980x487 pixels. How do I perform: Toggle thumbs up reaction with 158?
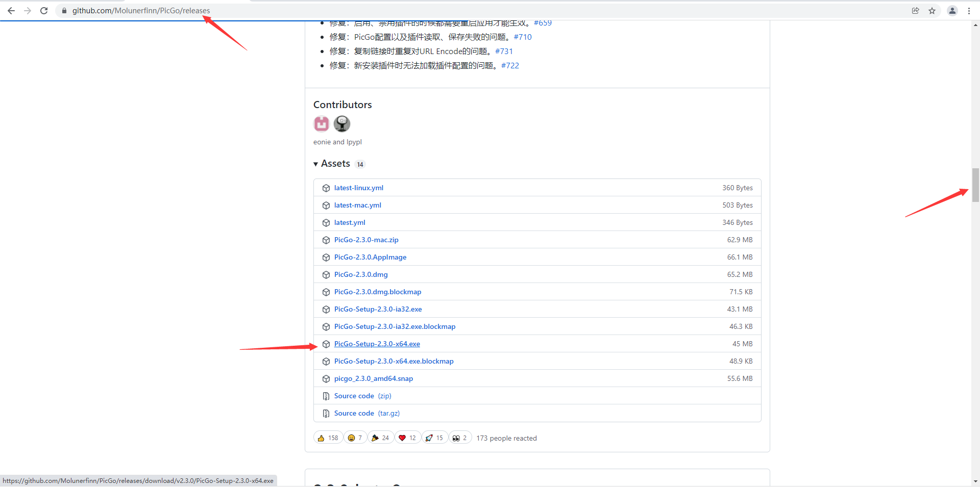pos(328,438)
